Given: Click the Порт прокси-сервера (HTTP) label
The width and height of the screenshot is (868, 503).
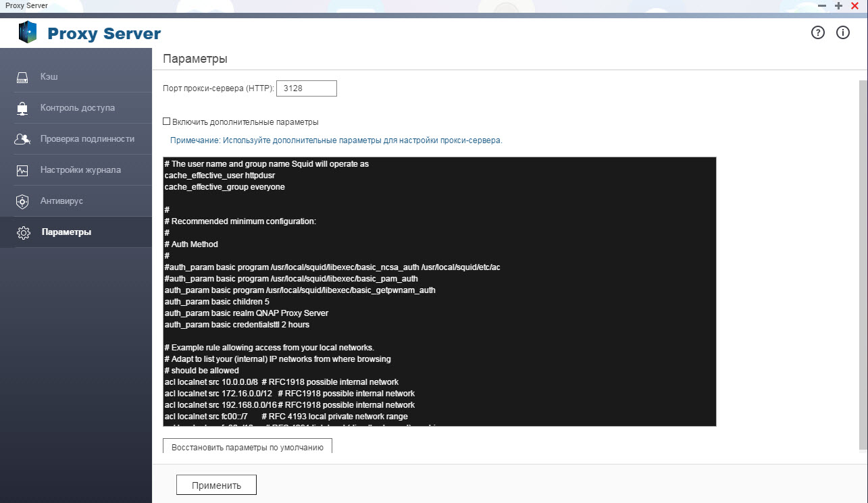Looking at the screenshot, I should coord(218,88).
